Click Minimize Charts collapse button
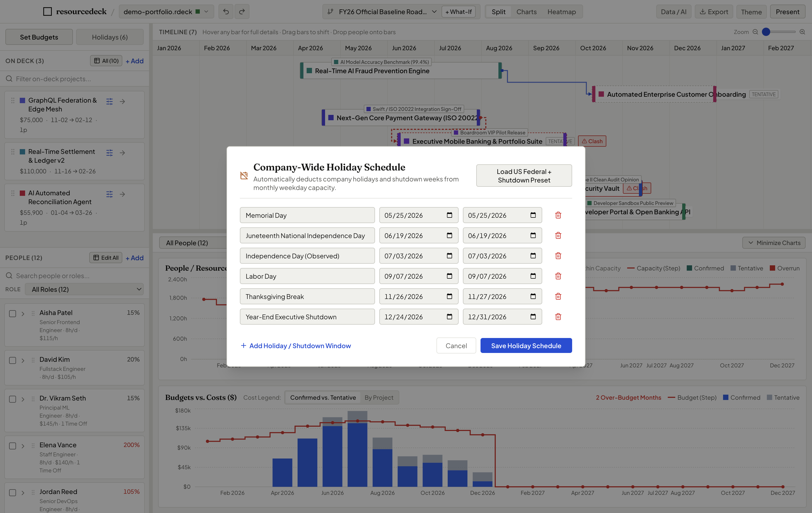Viewport: 812px width, 513px height. tap(774, 243)
